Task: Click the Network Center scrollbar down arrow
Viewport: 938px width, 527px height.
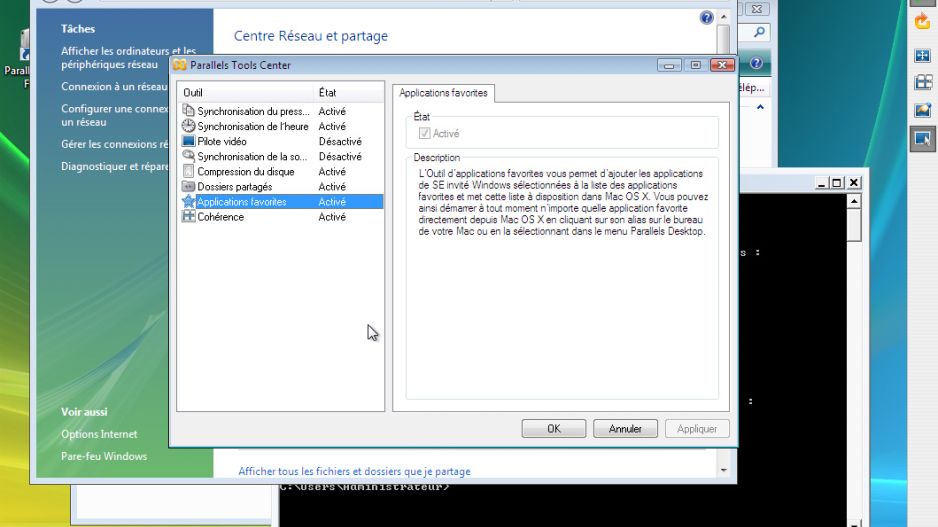Action: click(x=723, y=470)
